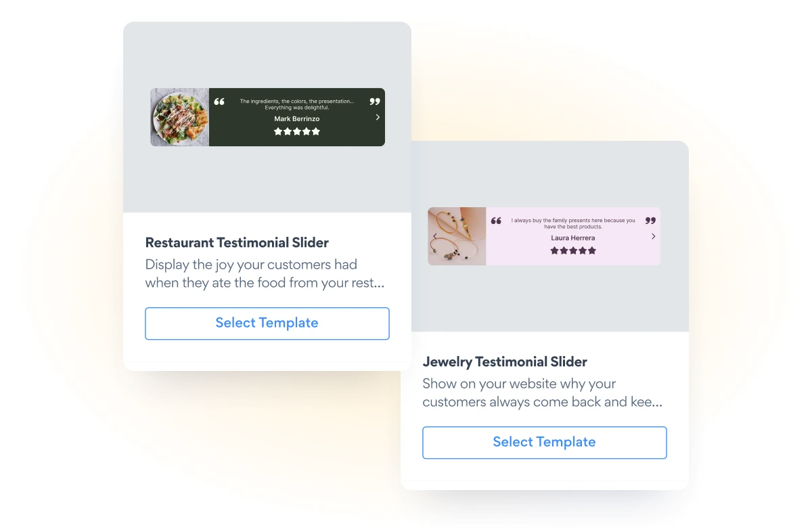Advance restaurant slider with right chevron

coord(378,117)
